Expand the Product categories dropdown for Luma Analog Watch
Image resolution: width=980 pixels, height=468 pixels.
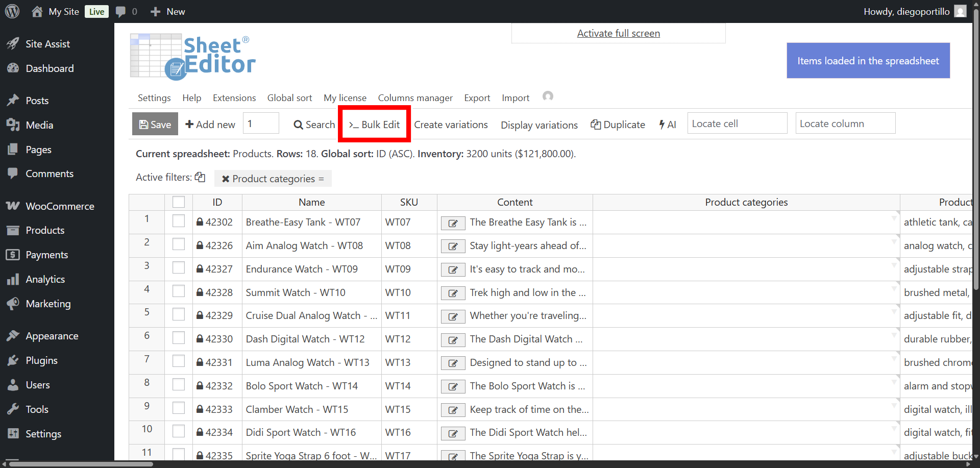[894, 358]
